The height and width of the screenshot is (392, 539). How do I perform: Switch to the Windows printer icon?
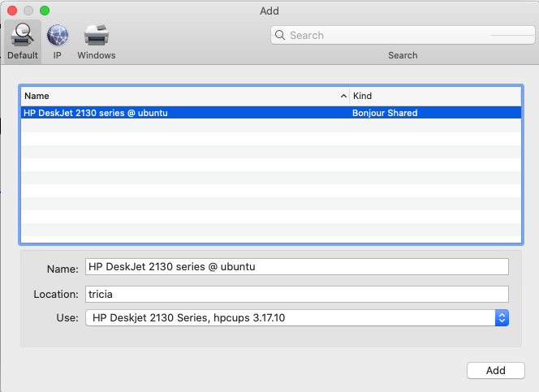coord(97,35)
